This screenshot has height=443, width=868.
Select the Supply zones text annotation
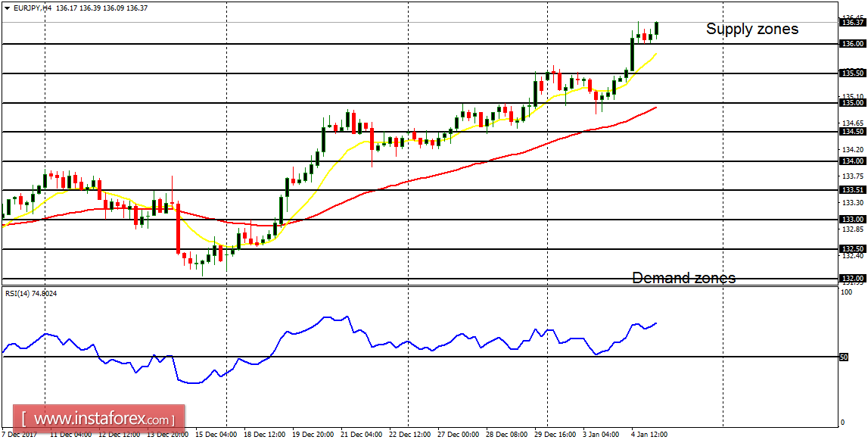(752, 30)
